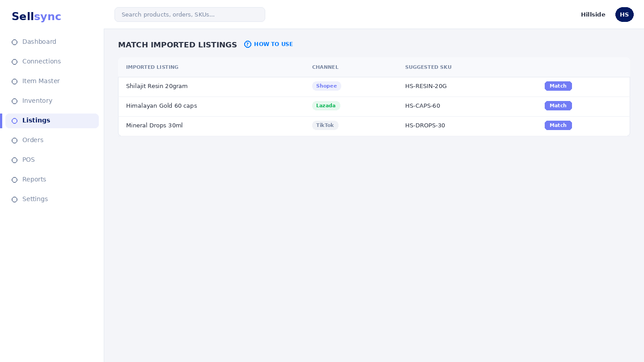644x362 pixels.
Task: Focus the search products, orders, SKUs field
Action: pyautogui.click(x=190, y=14)
